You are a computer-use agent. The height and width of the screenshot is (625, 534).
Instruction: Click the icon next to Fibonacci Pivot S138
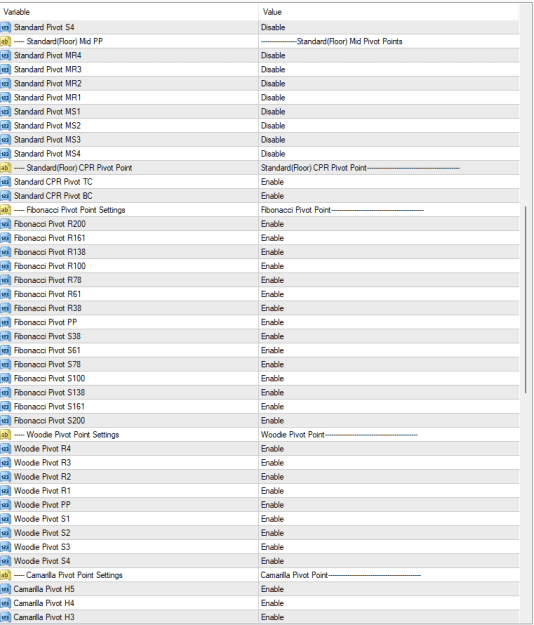point(6,393)
